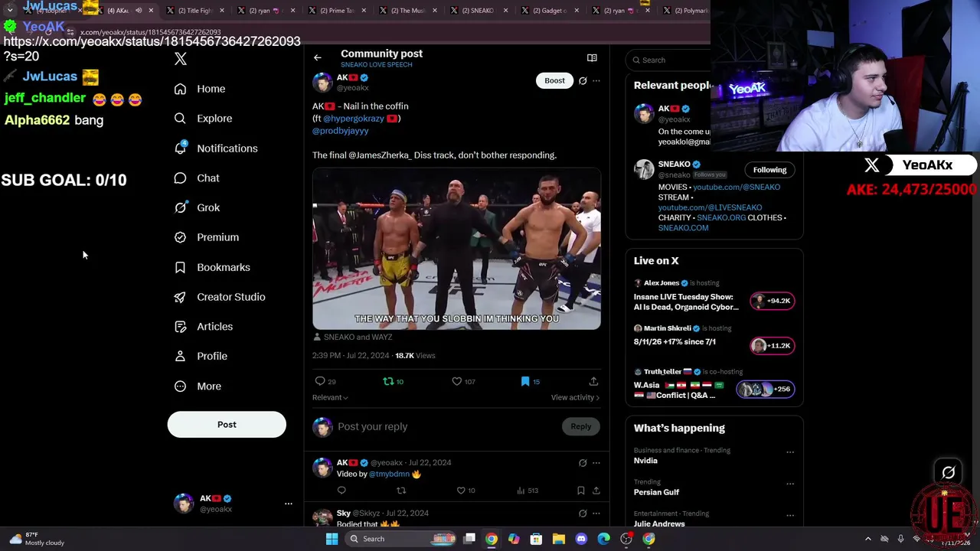Viewport: 980px width, 551px height.
Task: Expand View activity on the post
Action: 575,398
